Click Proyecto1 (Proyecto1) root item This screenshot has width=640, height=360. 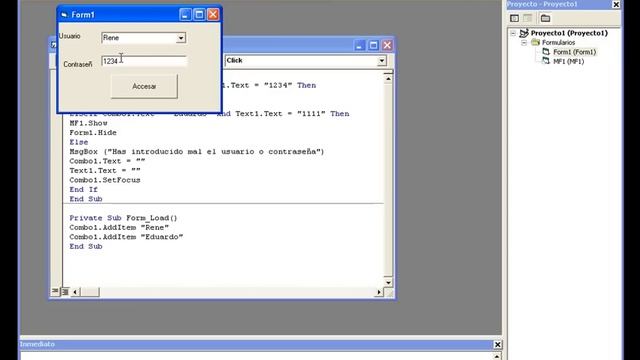click(x=569, y=33)
